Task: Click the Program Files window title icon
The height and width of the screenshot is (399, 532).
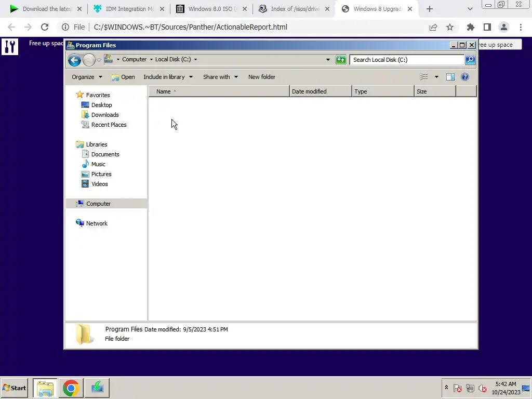Action: click(71, 45)
